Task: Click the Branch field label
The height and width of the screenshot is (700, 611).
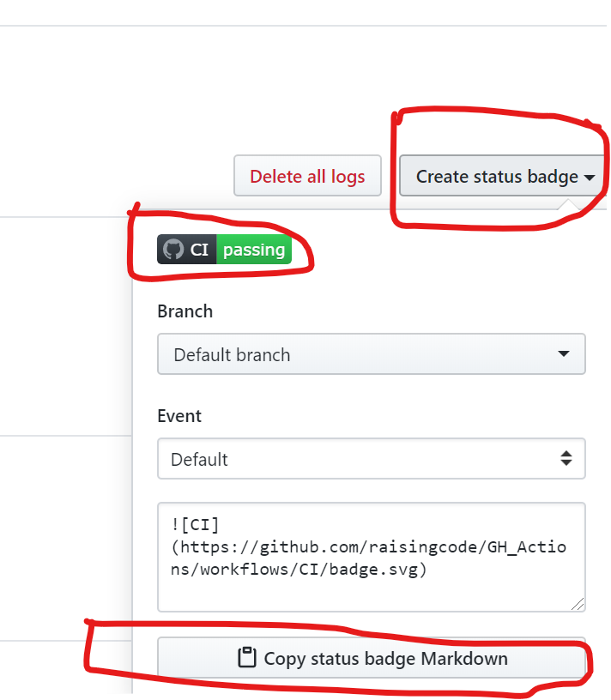Action: coord(185,311)
